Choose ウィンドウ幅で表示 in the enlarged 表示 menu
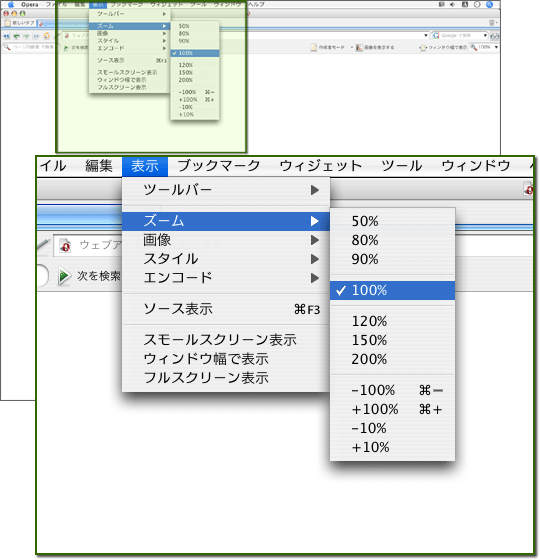This screenshot has height=560, width=540. [226, 359]
